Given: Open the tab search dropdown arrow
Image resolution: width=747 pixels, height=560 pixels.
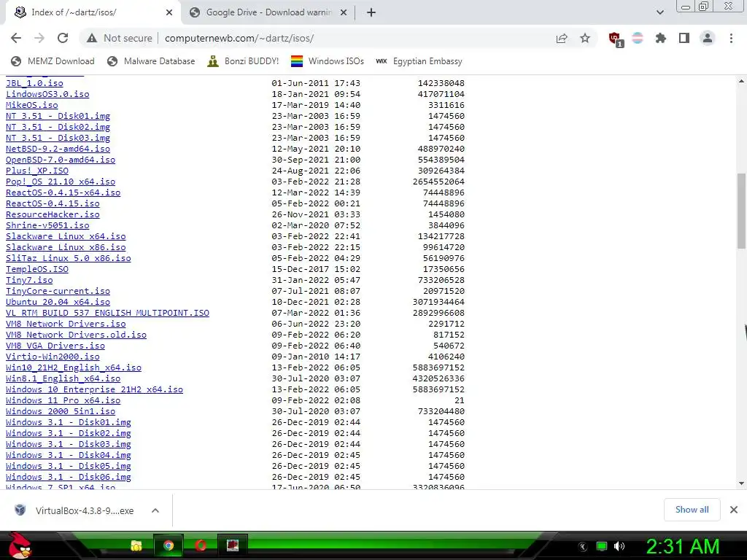Looking at the screenshot, I should (x=659, y=12).
